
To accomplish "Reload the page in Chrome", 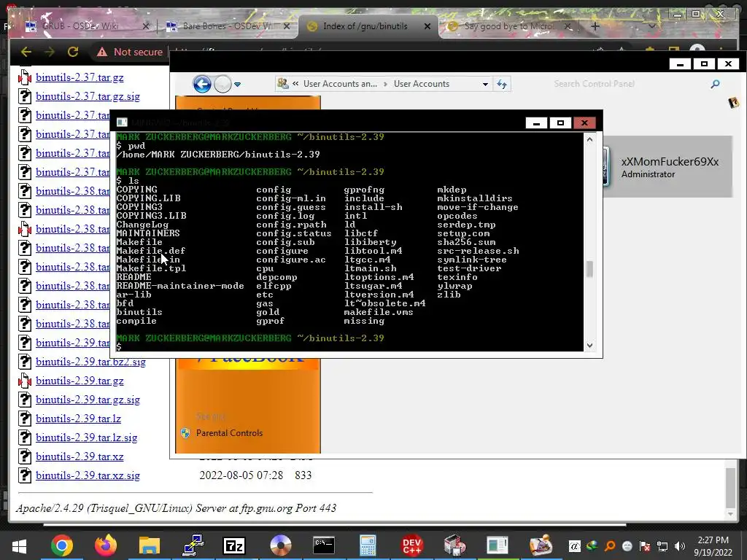I will 73,52.
